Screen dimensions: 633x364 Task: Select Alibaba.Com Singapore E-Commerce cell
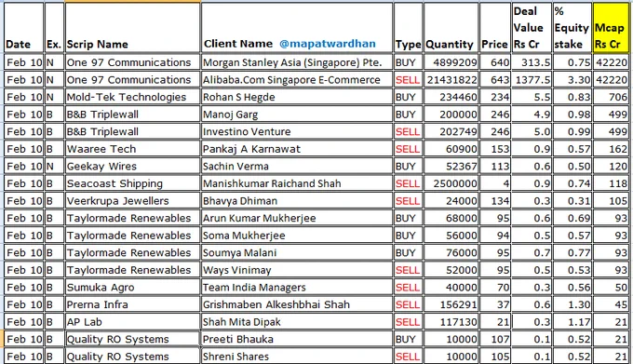(297, 80)
